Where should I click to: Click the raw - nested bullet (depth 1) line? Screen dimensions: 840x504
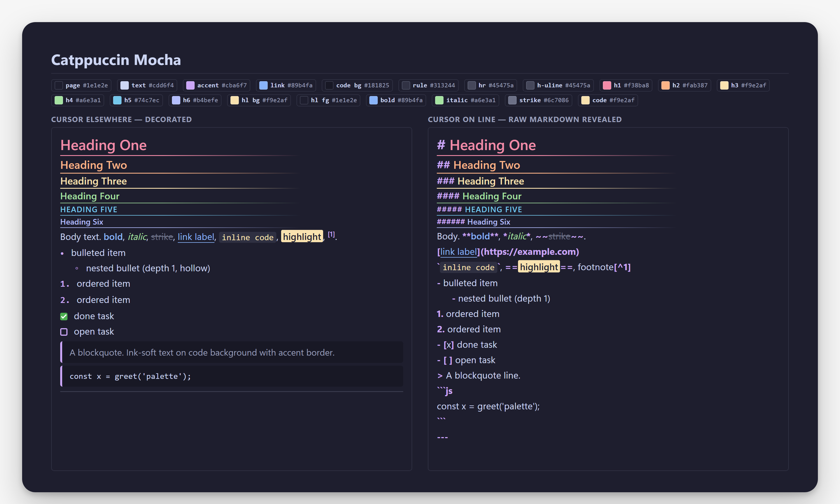coord(501,298)
